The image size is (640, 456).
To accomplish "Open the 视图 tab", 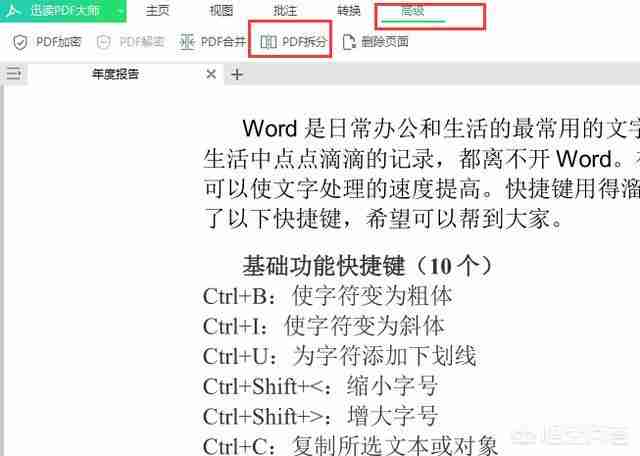I will point(221,11).
